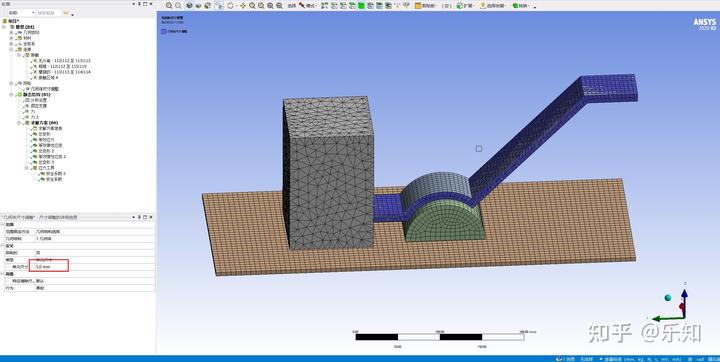Open the 扩展 menu in the toolbar

click(465, 6)
